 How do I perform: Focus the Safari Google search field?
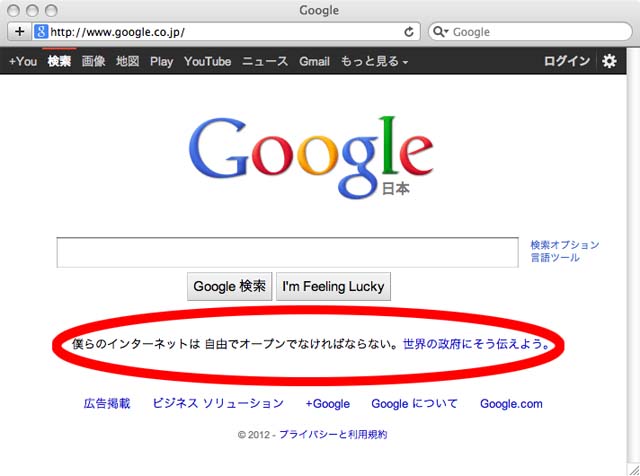pos(530,31)
